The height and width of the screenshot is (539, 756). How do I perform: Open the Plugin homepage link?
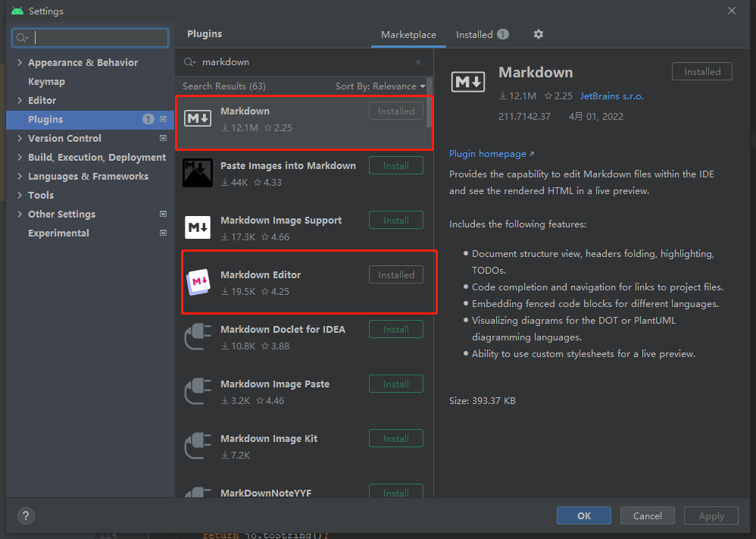click(487, 153)
